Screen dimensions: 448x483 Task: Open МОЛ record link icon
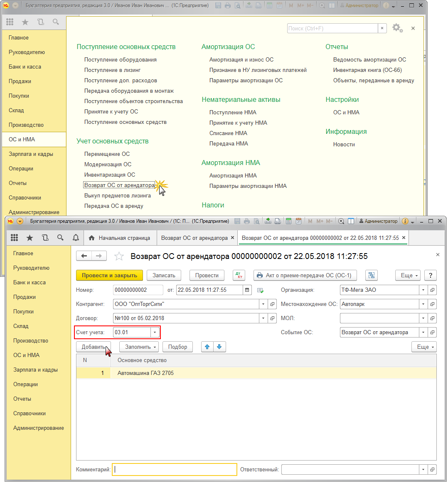point(432,318)
